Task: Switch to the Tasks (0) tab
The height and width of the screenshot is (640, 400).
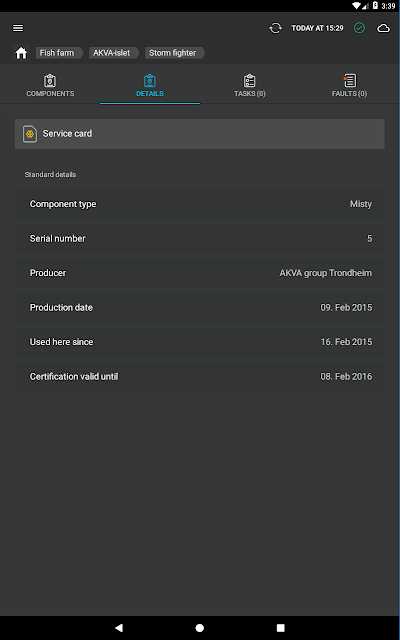Action: pyautogui.click(x=250, y=86)
